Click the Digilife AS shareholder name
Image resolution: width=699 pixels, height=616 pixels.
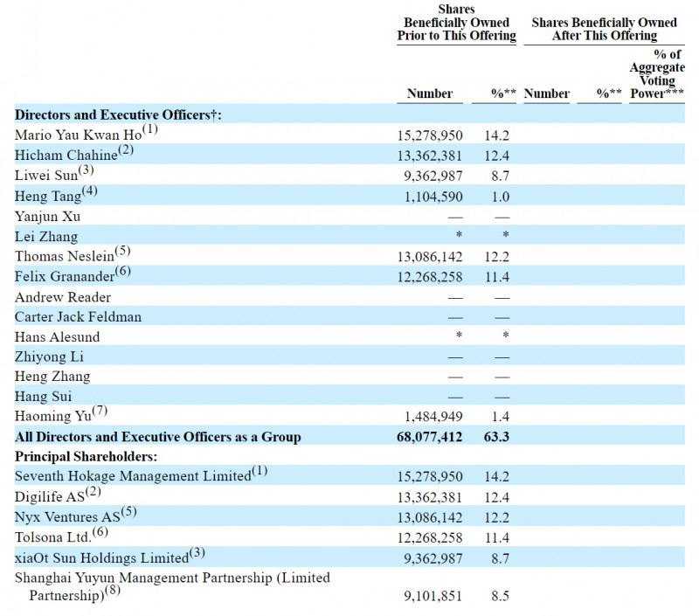[x=50, y=496]
